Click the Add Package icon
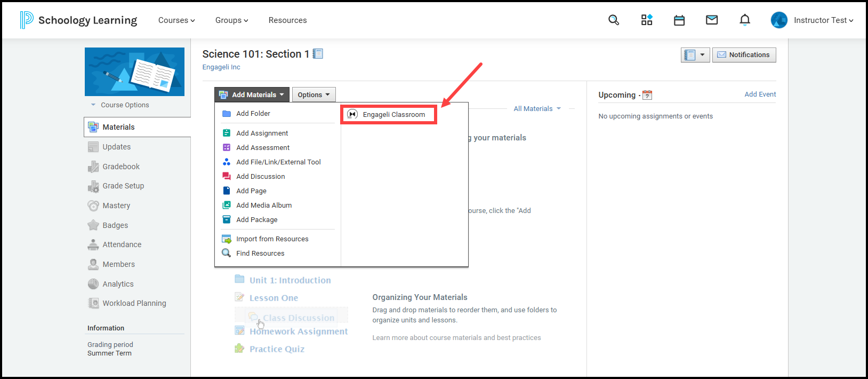868x379 pixels. (227, 220)
